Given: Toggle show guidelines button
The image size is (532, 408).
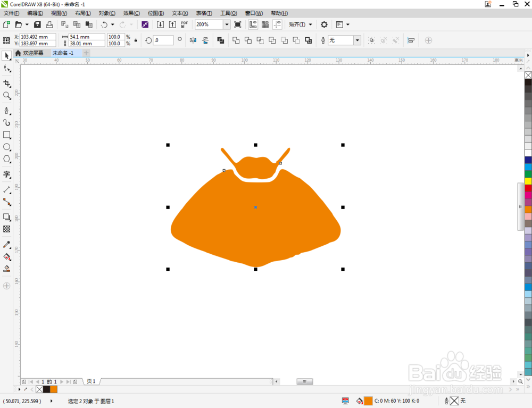Looking at the screenshot, I should (278, 24).
